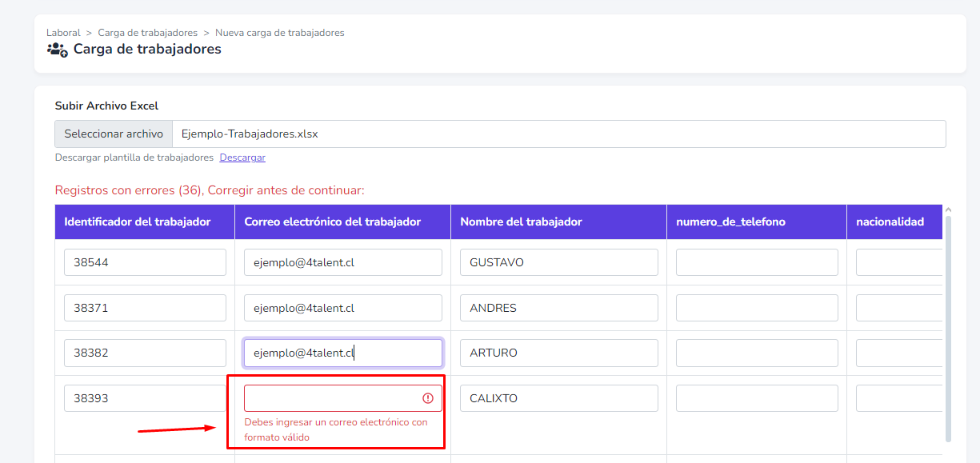Image resolution: width=980 pixels, height=463 pixels.
Task: Click the focused email field in ARTURO's row
Action: (343, 353)
